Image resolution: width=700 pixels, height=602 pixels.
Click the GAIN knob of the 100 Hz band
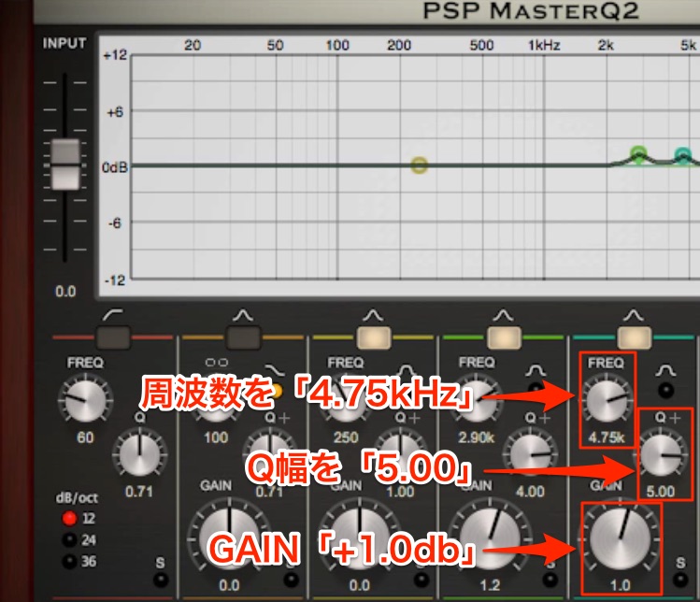tap(229, 537)
